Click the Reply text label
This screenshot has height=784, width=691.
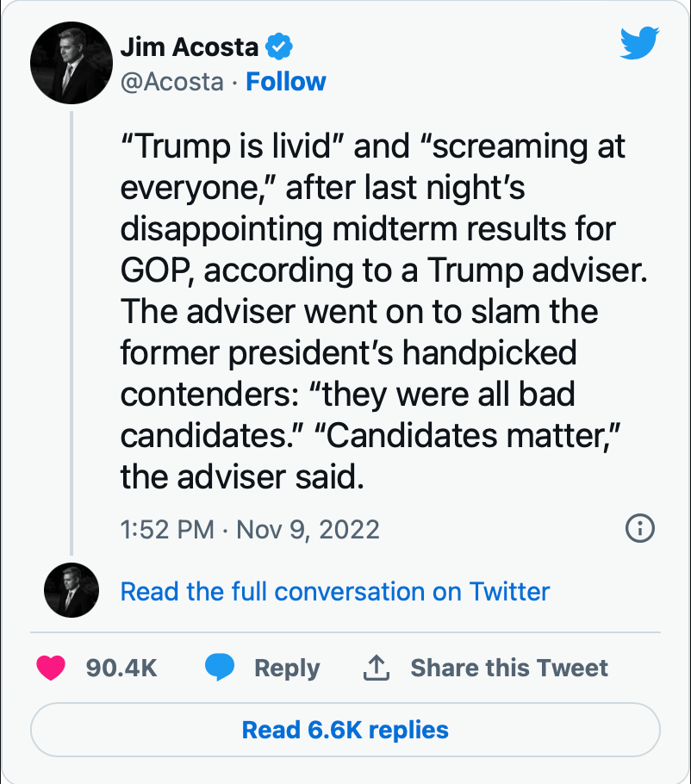point(287,668)
